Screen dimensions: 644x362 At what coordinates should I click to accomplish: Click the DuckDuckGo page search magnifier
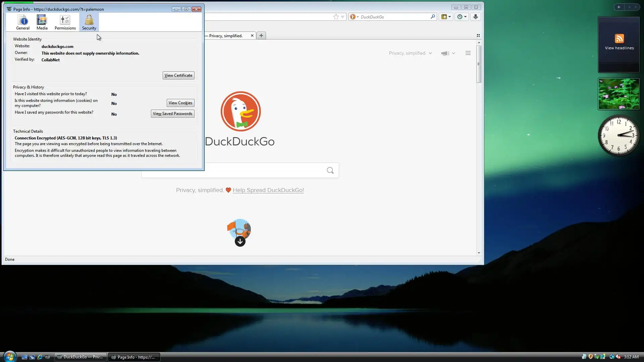pos(330,171)
